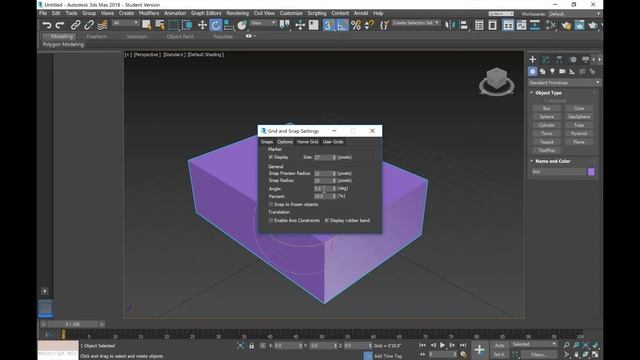The width and height of the screenshot is (640, 360).
Task: Activate the Select and Rotate tool
Action: pos(216,25)
